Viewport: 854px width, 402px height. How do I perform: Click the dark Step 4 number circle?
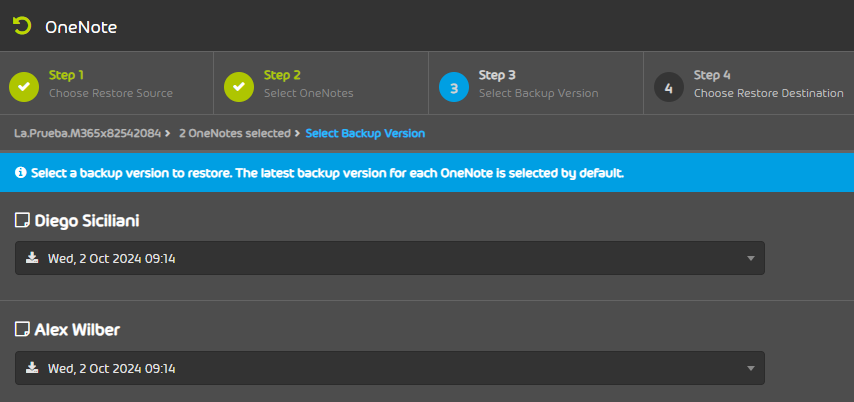coord(669,87)
